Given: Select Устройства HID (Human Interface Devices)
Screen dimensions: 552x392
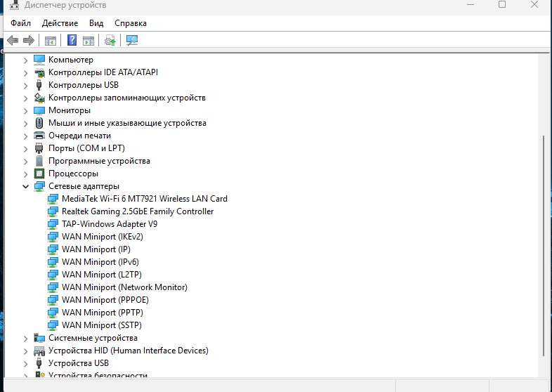Looking at the screenshot, I should point(129,351).
